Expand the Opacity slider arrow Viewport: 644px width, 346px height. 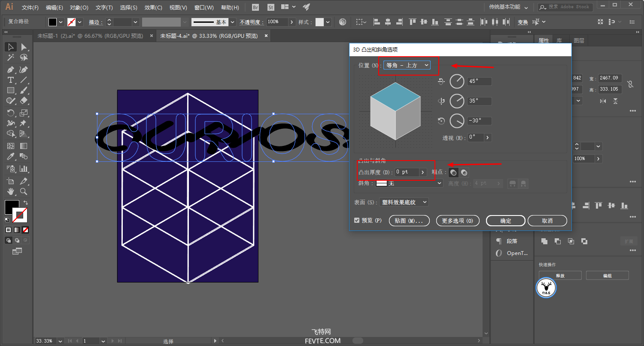pos(292,22)
